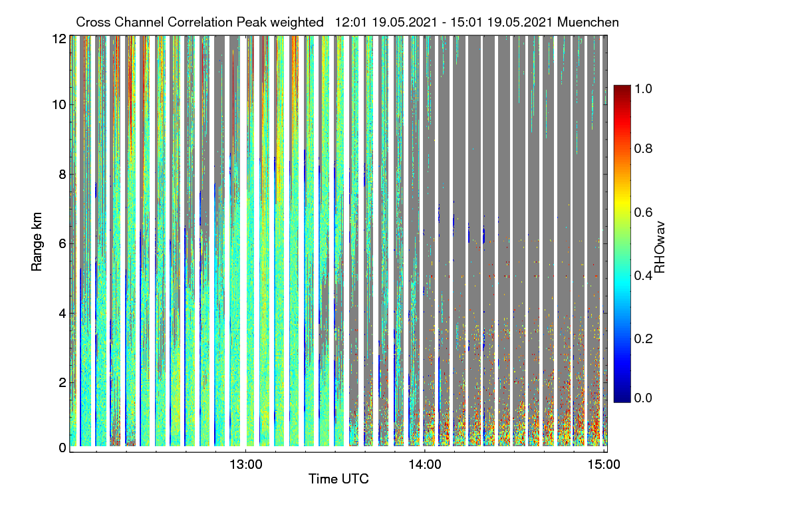Click the plot title 'Cross Channel Correlation Peak weighted'
The width and height of the screenshot is (798, 532).
pos(201,23)
